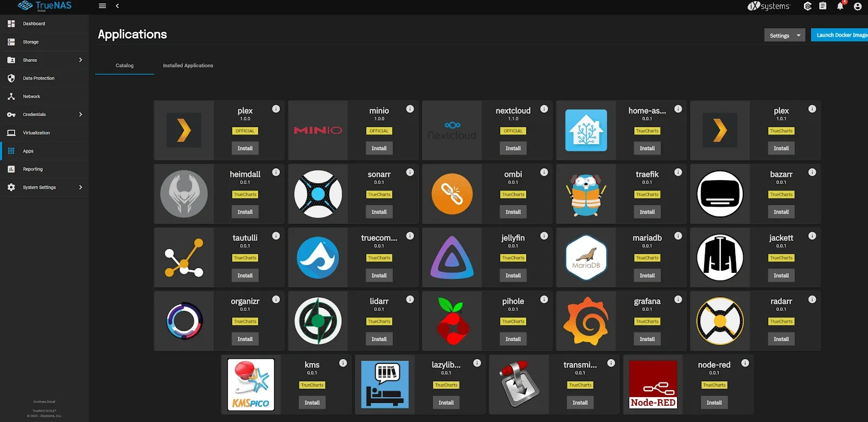
Task: Click the jellyfin app logo
Action: tap(452, 258)
